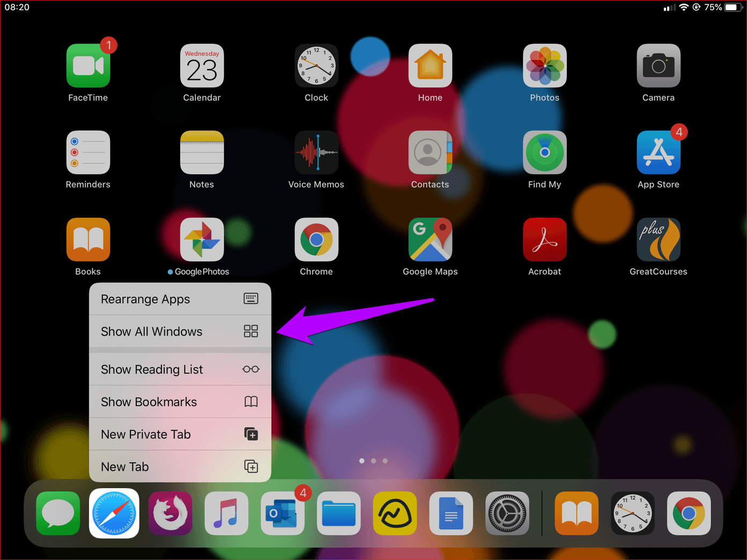747x560 pixels.
Task: Tap the Wi-Fi status icon
Action: tap(684, 8)
